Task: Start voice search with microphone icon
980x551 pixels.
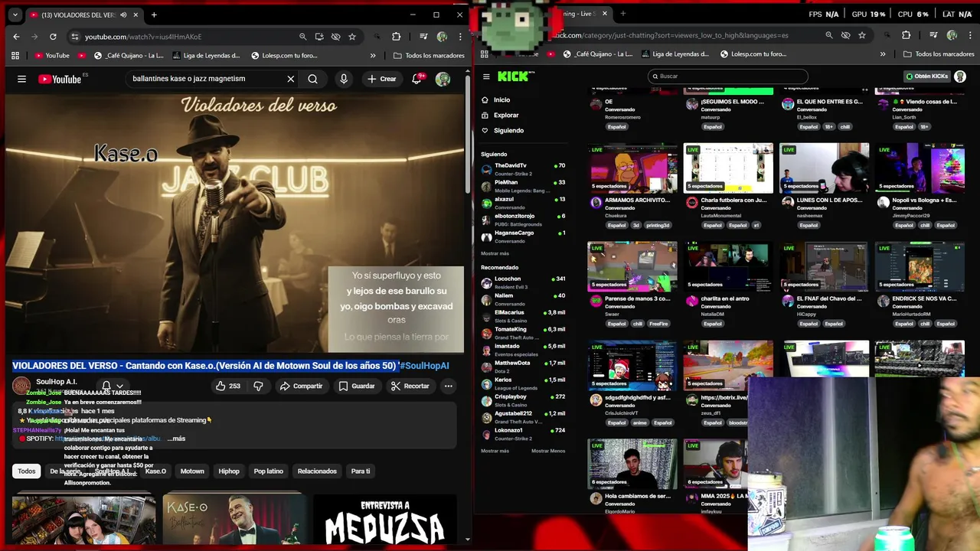Action: [344, 79]
